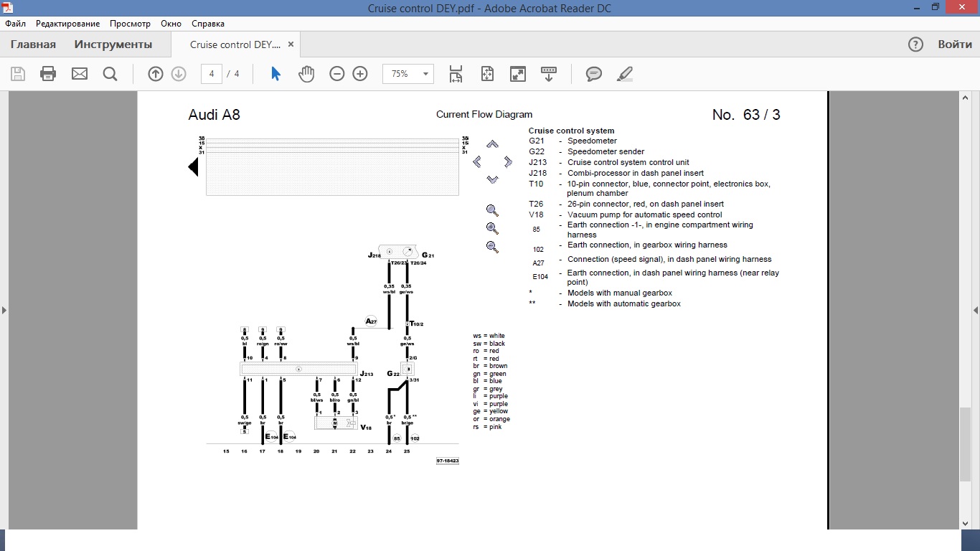
Task: Expand the left navigation pane
Action: tap(4, 310)
